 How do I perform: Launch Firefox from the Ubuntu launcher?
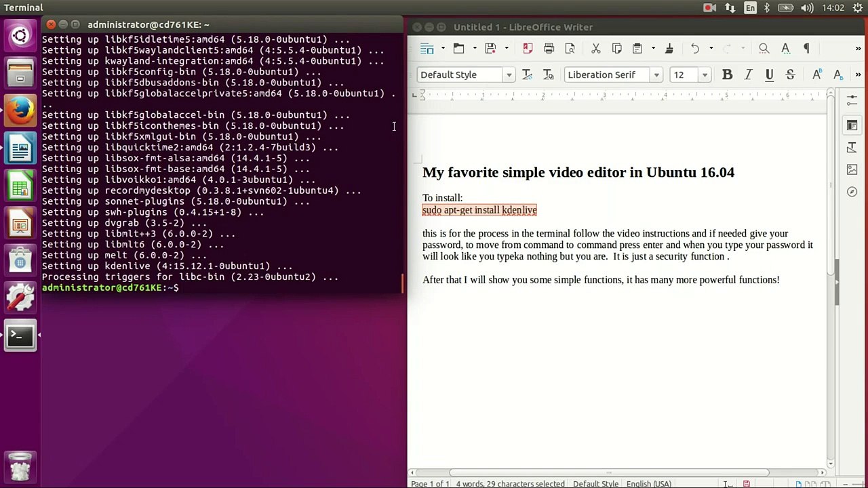pyautogui.click(x=20, y=110)
